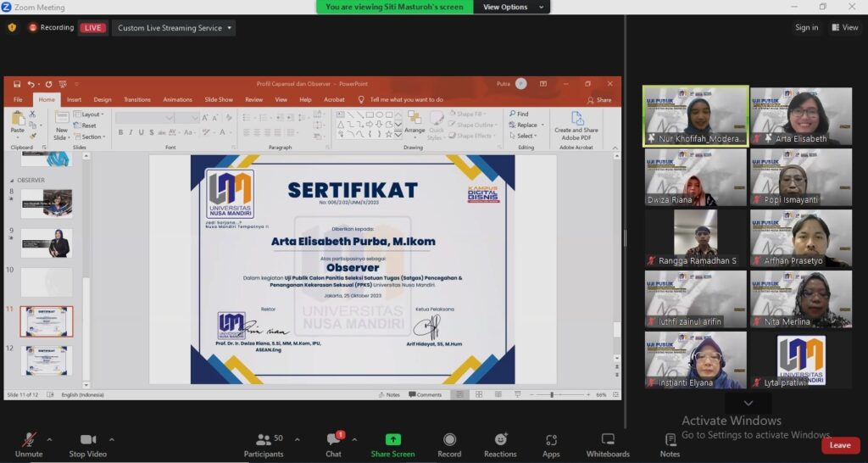Open the Section dropdown
This screenshot has width=868, height=463.
tap(90, 137)
